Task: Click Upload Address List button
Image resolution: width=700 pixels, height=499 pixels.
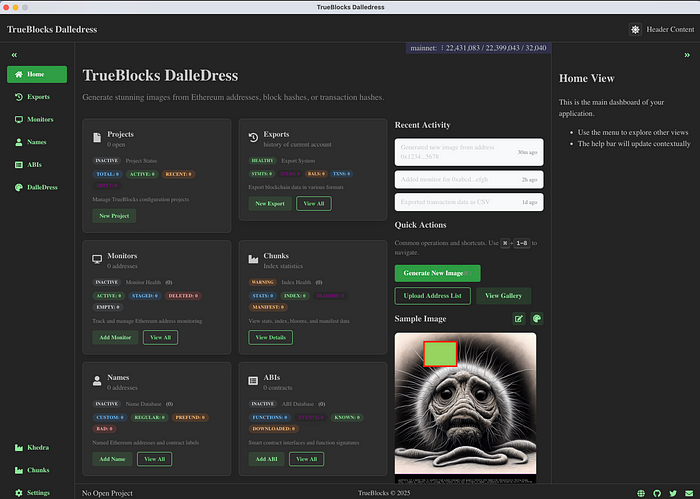Action: point(433,296)
